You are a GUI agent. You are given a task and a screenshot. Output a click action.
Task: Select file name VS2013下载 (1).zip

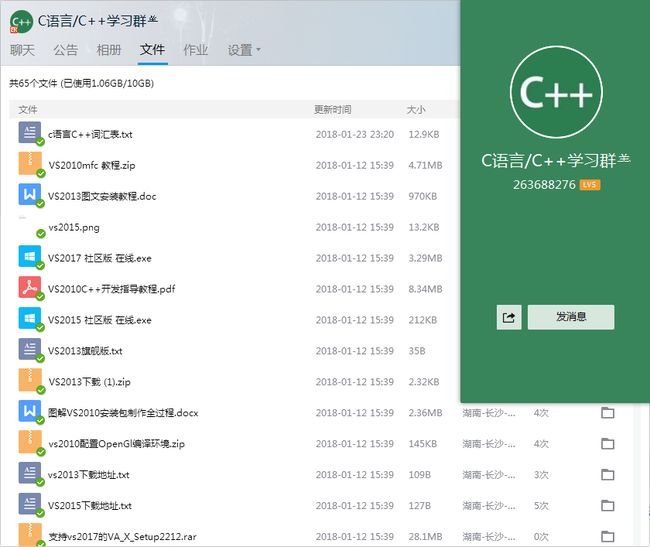click(89, 382)
